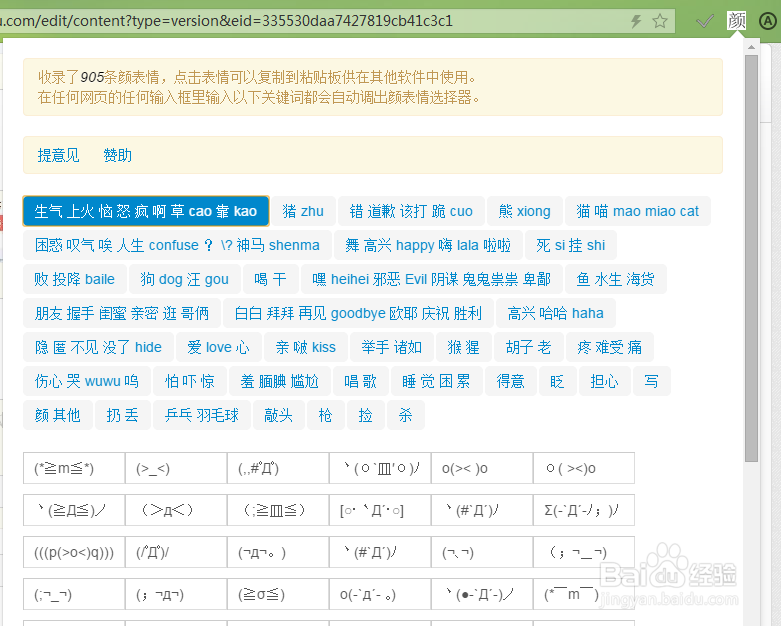Select the 枪 category
The width and height of the screenshot is (781, 626).
[x=326, y=415]
